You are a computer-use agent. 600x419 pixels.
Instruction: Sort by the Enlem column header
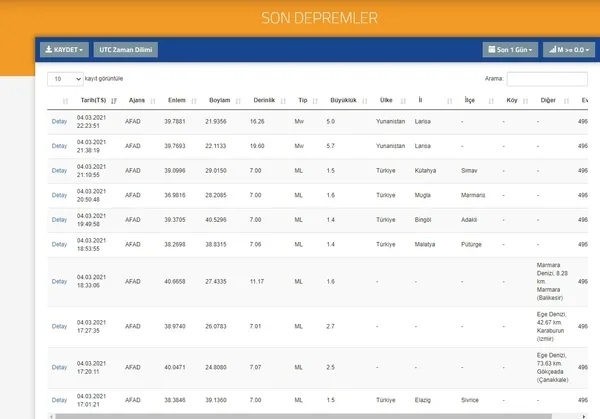click(176, 100)
